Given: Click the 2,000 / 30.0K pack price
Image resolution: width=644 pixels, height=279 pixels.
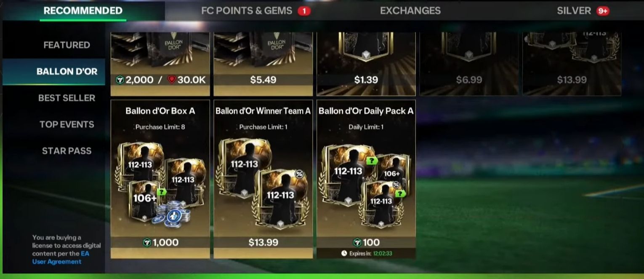Looking at the screenshot, I should 160,80.
